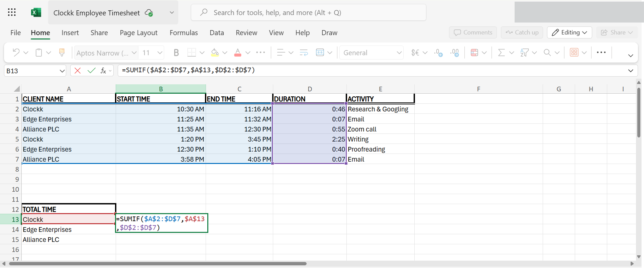Open the font size dropdown
This screenshot has width=644, height=268.
160,53
